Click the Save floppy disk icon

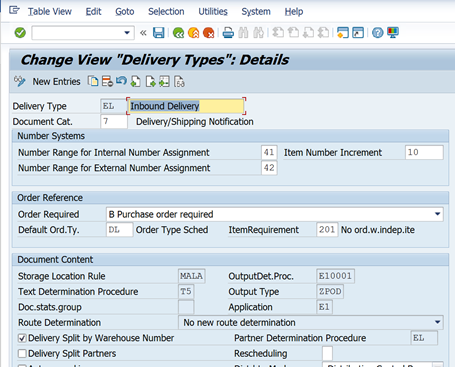click(x=159, y=33)
